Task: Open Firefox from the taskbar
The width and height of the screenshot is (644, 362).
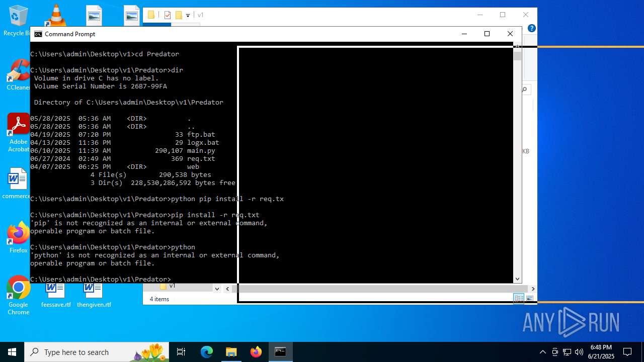Action: [x=256, y=352]
